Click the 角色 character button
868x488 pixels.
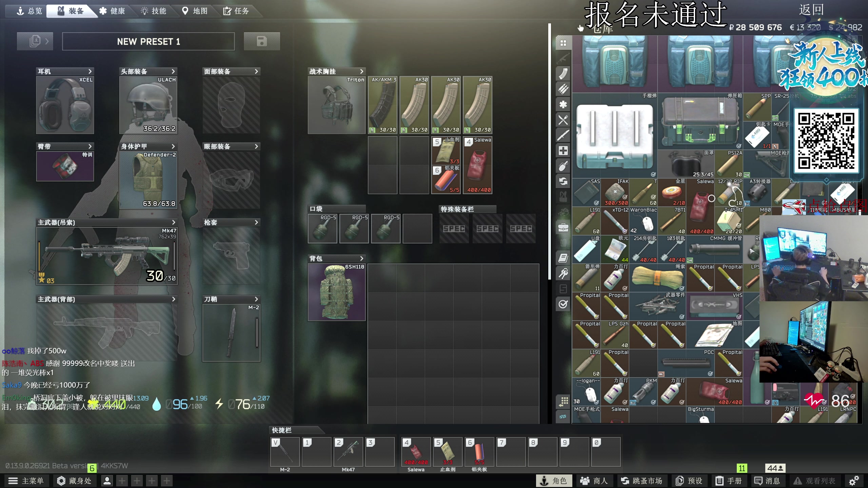pos(554,481)
